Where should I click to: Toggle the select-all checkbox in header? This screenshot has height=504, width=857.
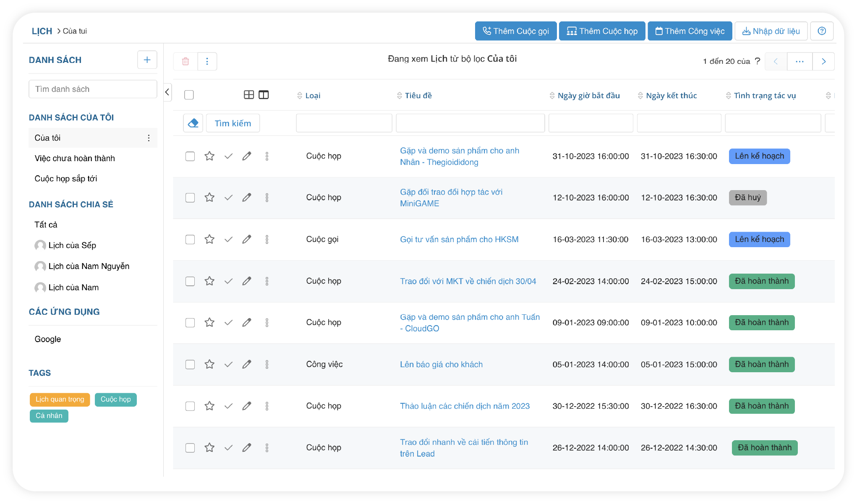[189, 95]
